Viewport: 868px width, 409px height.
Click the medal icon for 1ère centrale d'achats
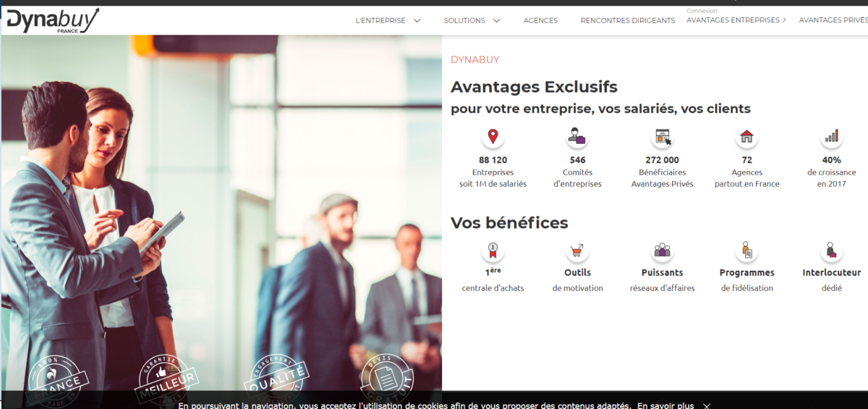493,251
